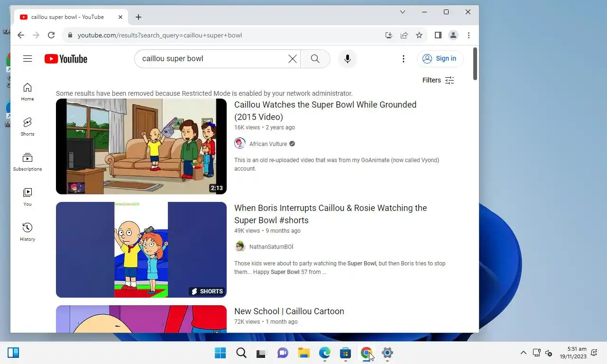Reload the YouTube page

coord(51,35)
